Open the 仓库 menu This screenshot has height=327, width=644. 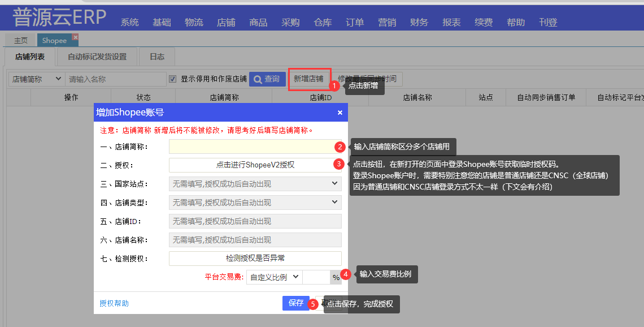(x=323, y=22)
